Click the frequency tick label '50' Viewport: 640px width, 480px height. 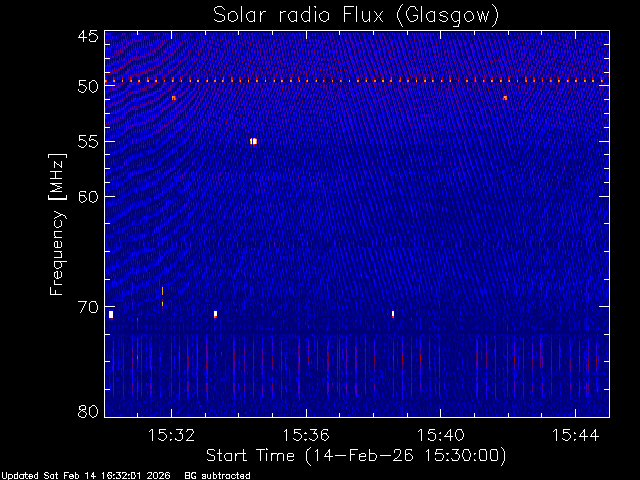click(88, 87)
